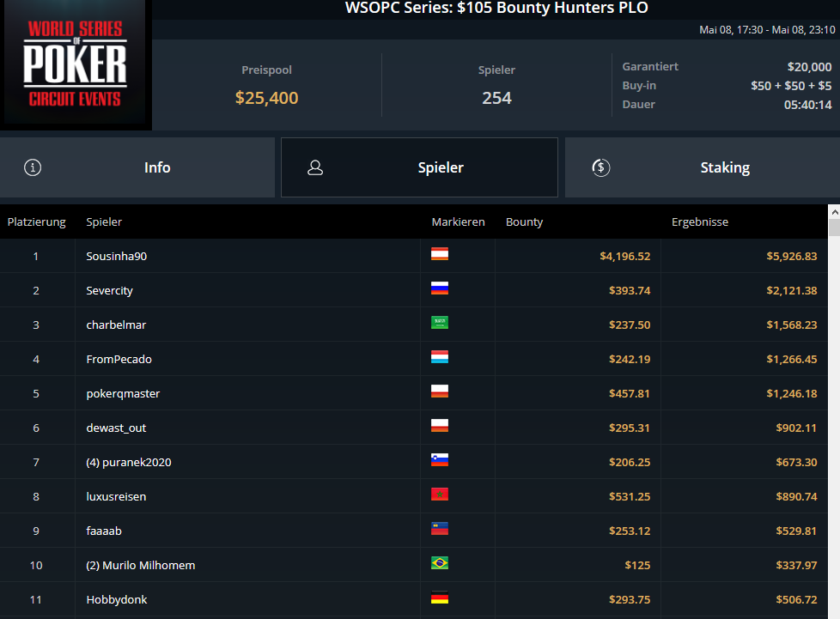Image resolution: width=840 pixels, height=619 pixels.
Task: Click the info circle icon
Action: click(33, 167)
